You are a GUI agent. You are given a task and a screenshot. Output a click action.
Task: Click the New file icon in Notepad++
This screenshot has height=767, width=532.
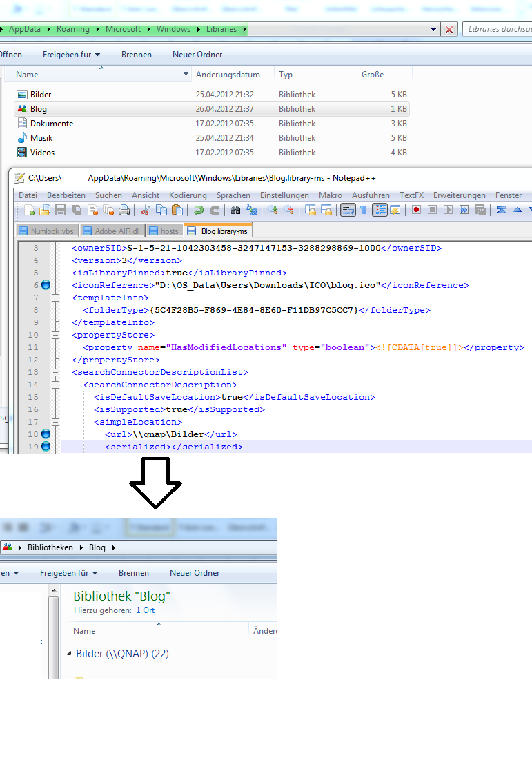[29, 211]
